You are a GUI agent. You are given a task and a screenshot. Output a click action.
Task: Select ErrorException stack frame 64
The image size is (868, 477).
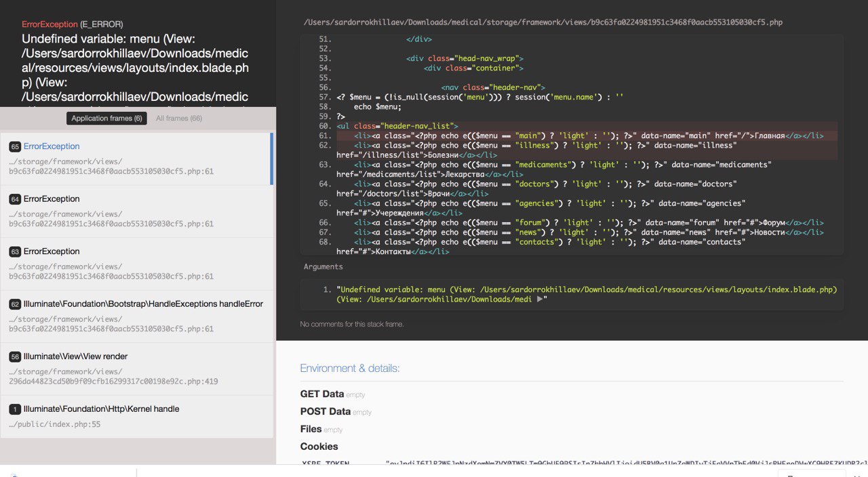click(x=136, y=211)
